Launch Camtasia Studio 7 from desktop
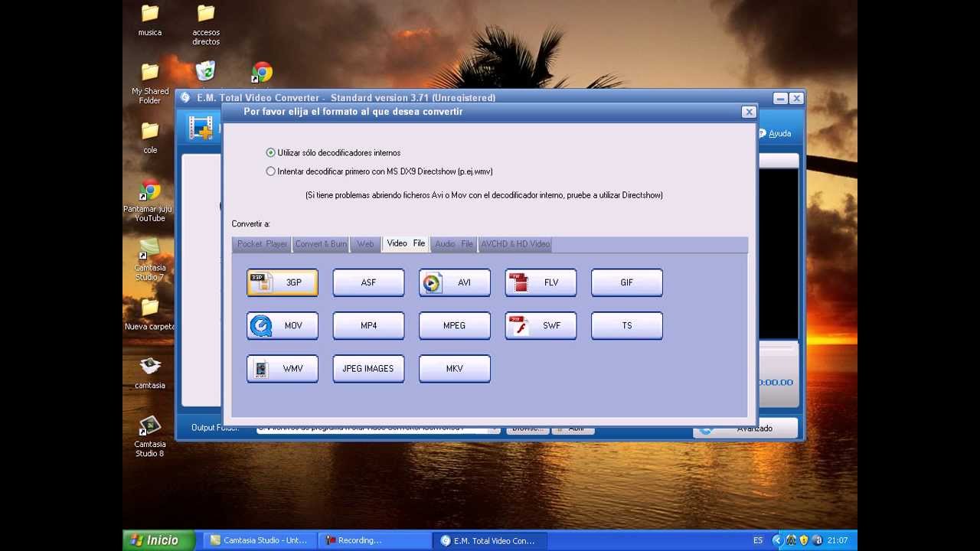The image size is (980, 551). pos(150,259)
